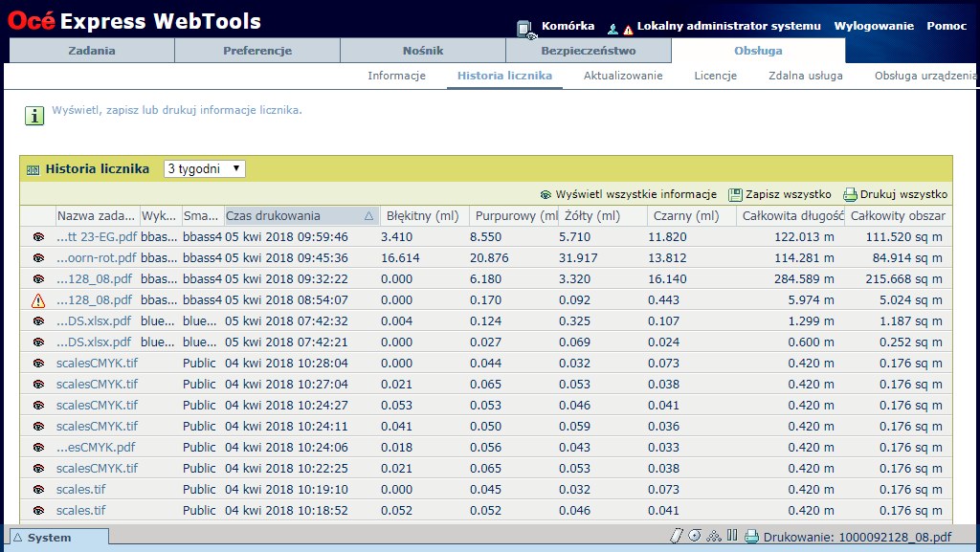Expand the System panel in the bottom bar
The width and height of the screenshot is (980, 552).
click(x=59, y=538)
